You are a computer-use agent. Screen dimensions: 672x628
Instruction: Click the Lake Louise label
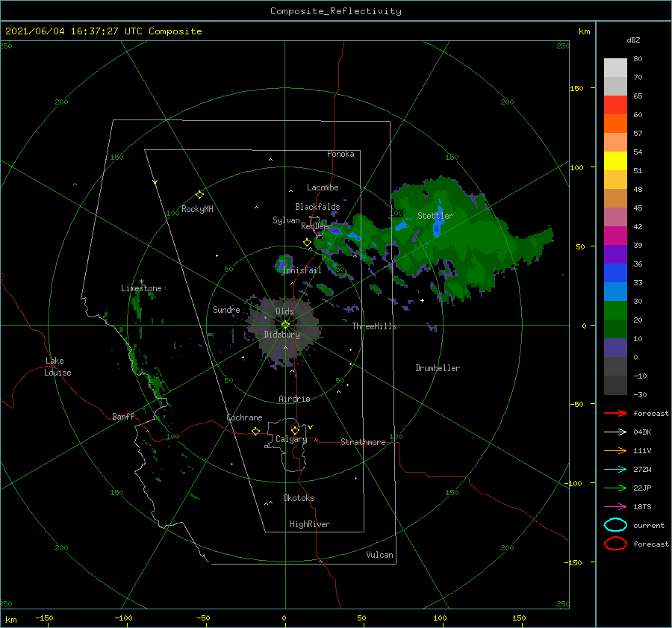point(57,367)
